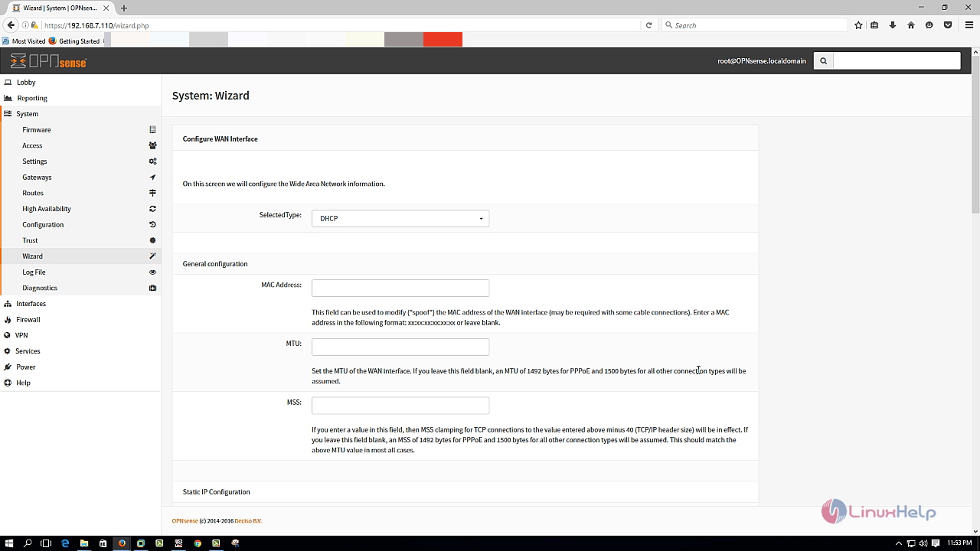
Task: Click the OPNsense footer link
Action: coord(185,521)
